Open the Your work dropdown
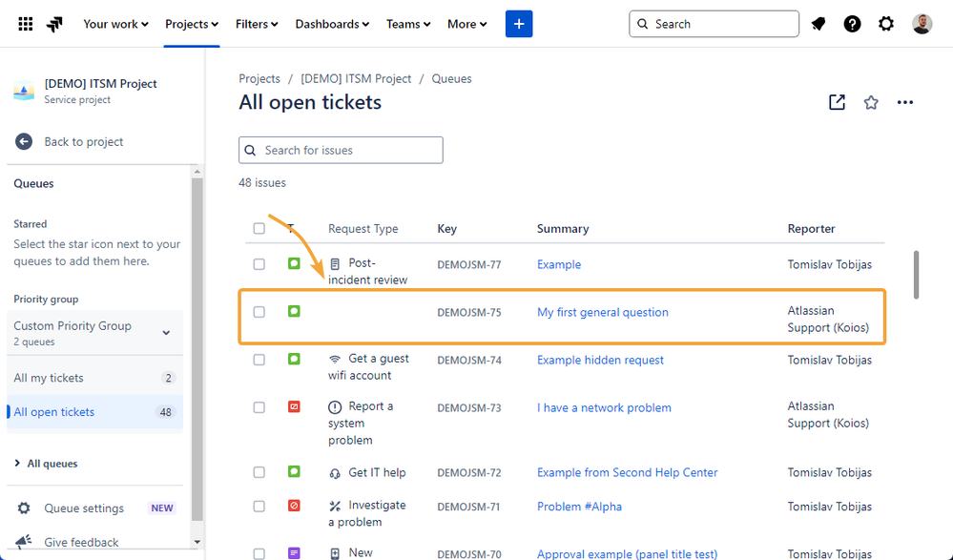Image resolution: width=953 pixels, height=560 pixels. (115, 24)
